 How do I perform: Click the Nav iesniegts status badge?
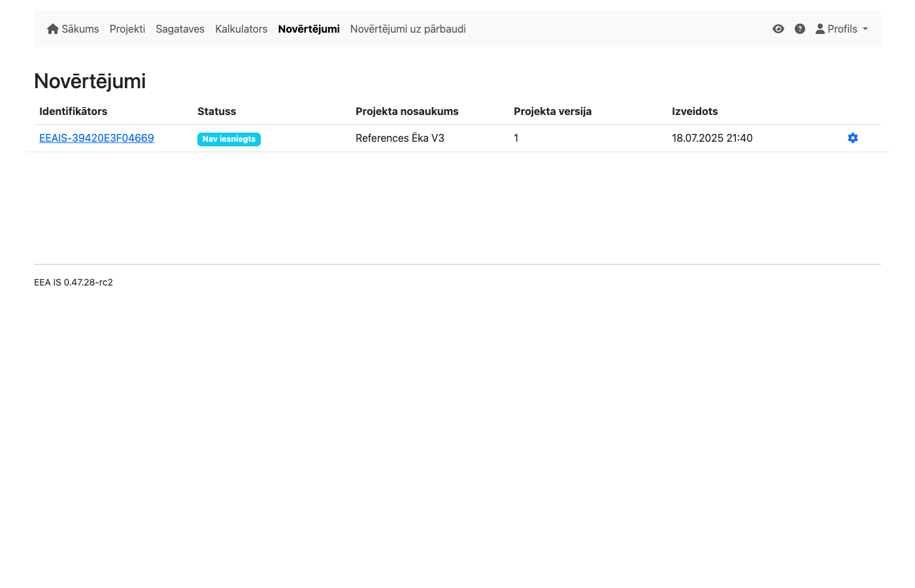point(229,139)
